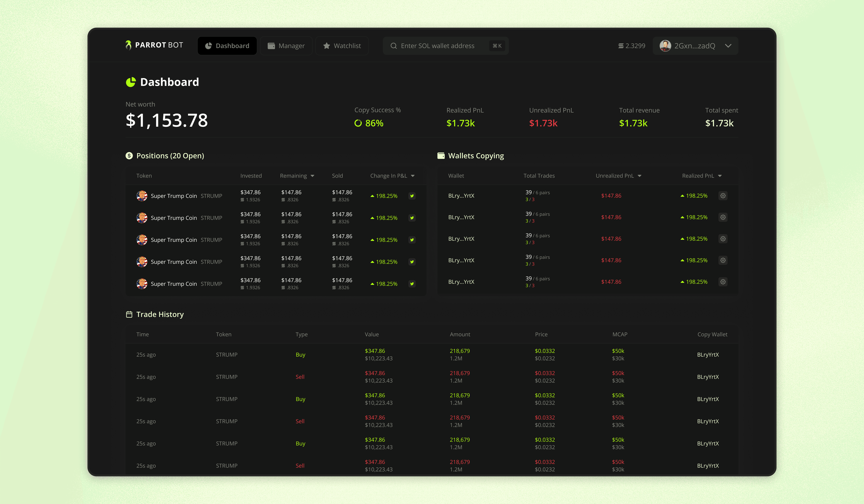Sort wallets by Unrealized PnL arrow
The height and width of the screenshot is (504, 864).
639,176
